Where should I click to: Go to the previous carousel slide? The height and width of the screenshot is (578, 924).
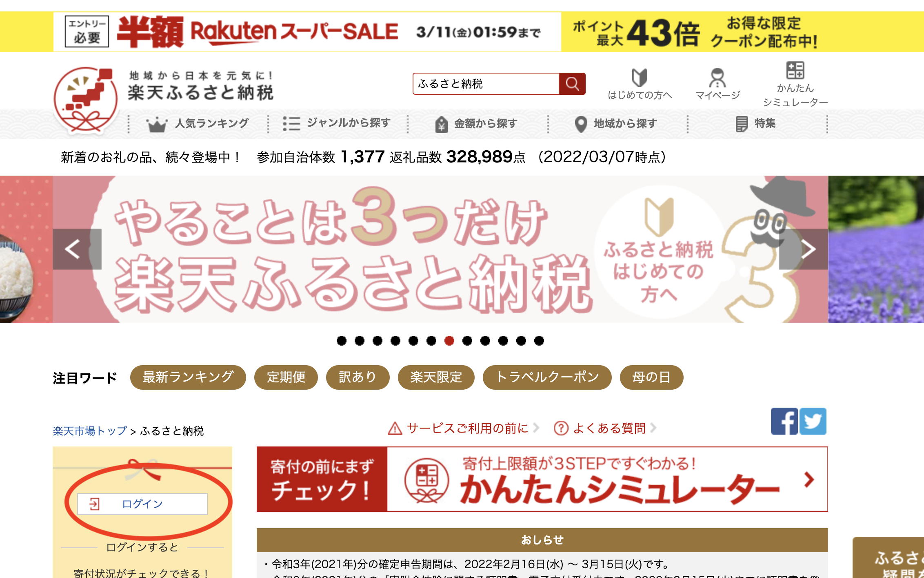[x=77, y=249]
